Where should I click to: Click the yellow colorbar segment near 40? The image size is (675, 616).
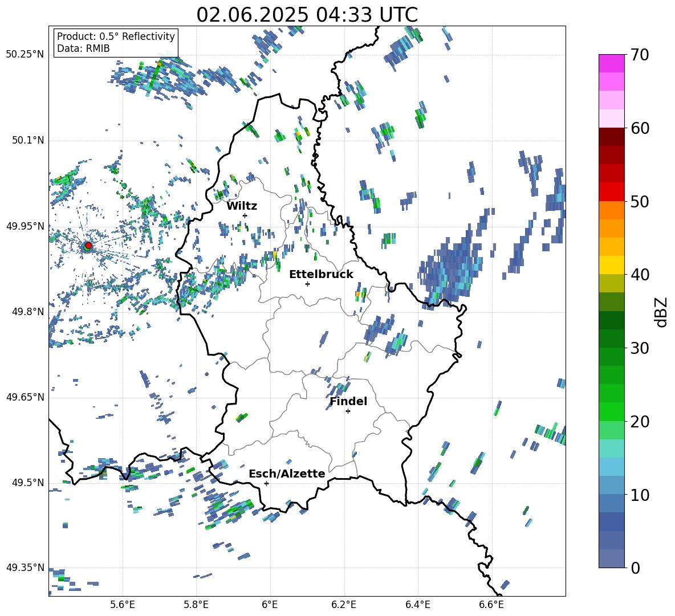[611, 265]
